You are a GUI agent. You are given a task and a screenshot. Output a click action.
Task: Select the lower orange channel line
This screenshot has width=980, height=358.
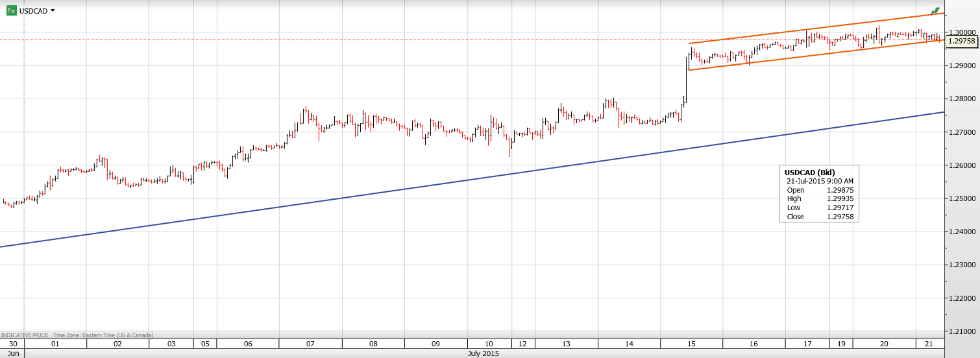click(x=811, y=54)
